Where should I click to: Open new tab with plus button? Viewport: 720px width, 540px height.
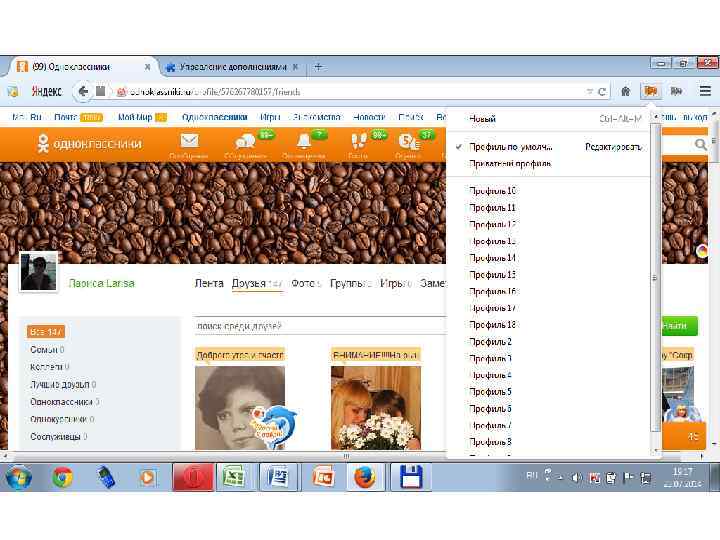click(318, 67)
